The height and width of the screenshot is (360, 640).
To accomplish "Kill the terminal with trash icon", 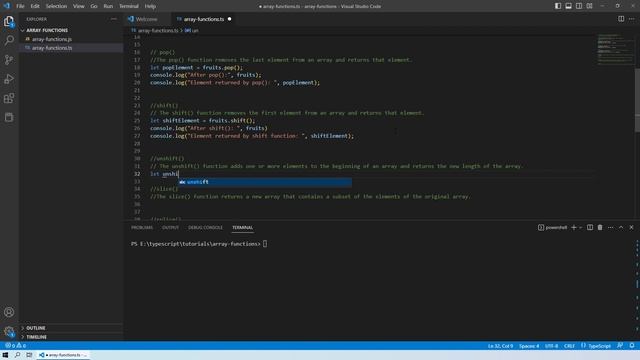I will click(x=600, y=227).
